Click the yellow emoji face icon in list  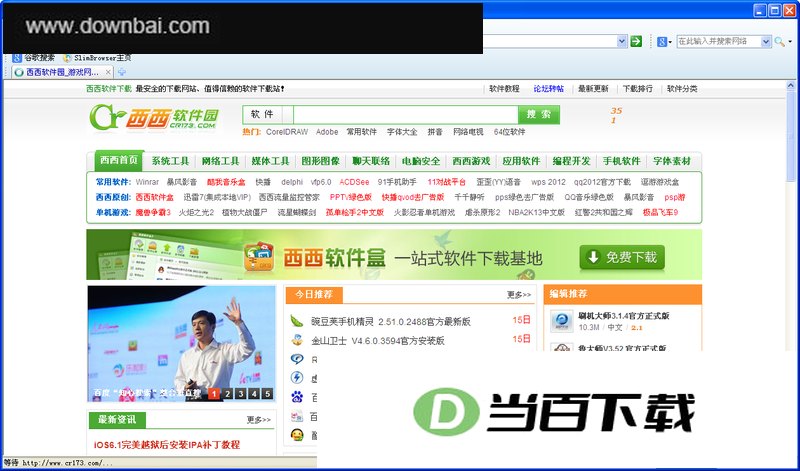coord(297,435)
